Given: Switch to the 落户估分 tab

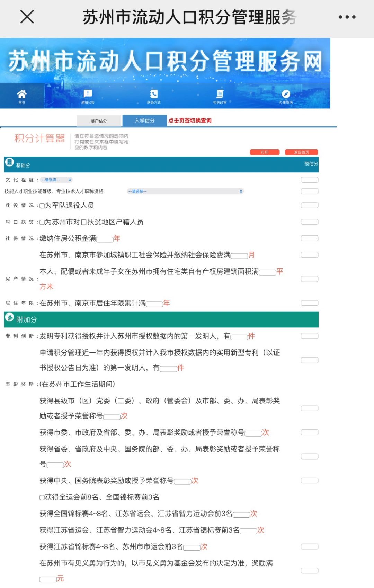Looking at the screenshot, I should pos(99,121).
